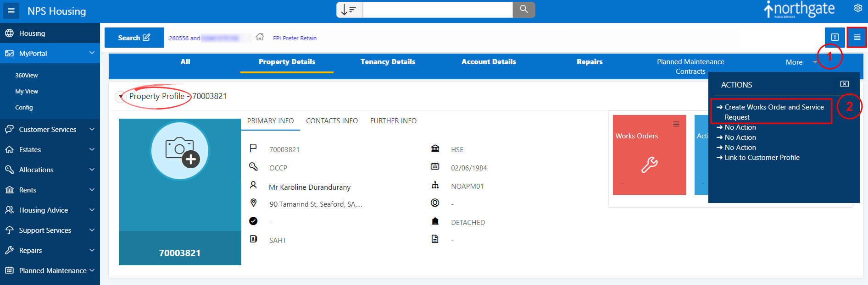Click the 70003821 property photo card
Screen dimensions: 868x285
180,192
